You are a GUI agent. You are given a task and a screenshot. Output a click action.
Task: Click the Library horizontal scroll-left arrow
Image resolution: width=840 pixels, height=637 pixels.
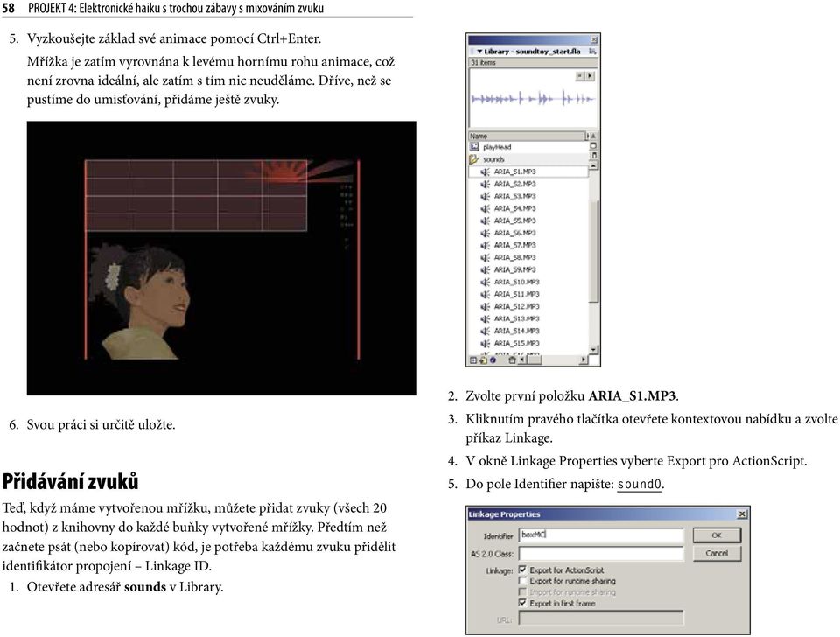[522, 360]
